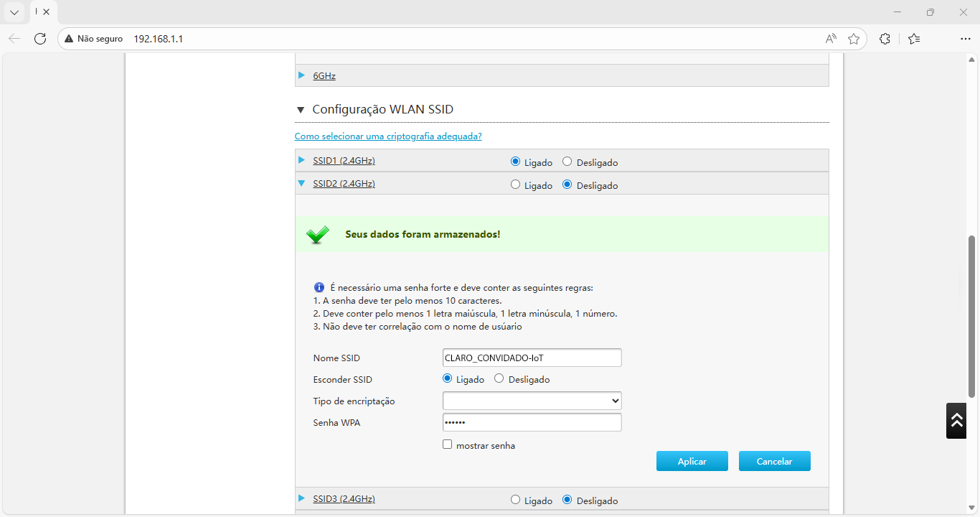Open the tab search chevron icon
The image size is (980, 517).
point(14,12)
